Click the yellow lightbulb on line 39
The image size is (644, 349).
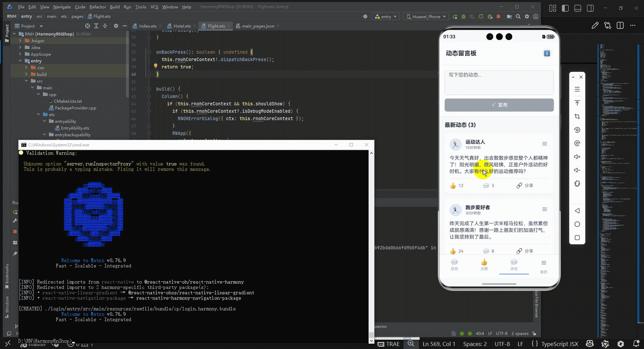click(156, 66)
